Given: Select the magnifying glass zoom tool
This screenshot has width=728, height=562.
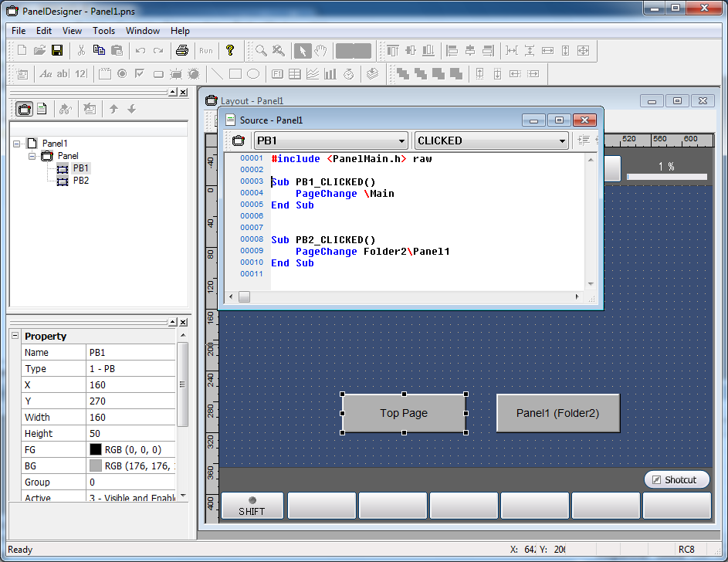Looking at the screenshot, I should pyautogui.click(x=262, y=51).
